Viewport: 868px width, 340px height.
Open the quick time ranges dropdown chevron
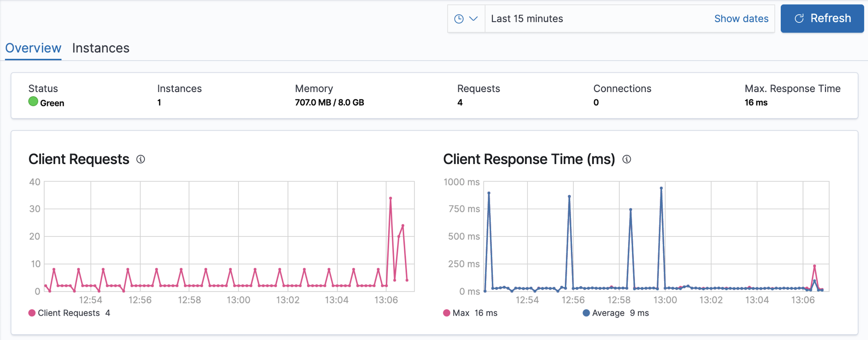tap(474, 18)
